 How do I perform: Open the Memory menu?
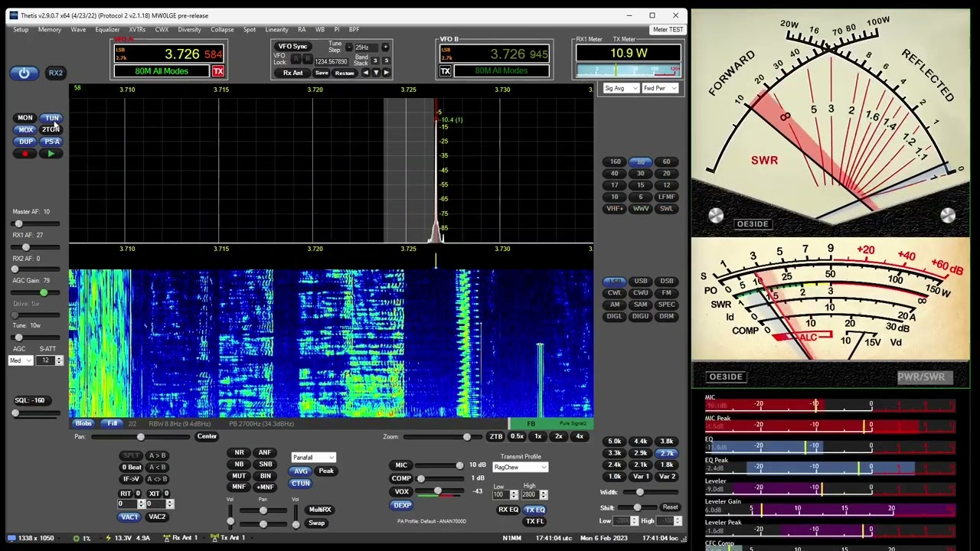pos(49,30)
